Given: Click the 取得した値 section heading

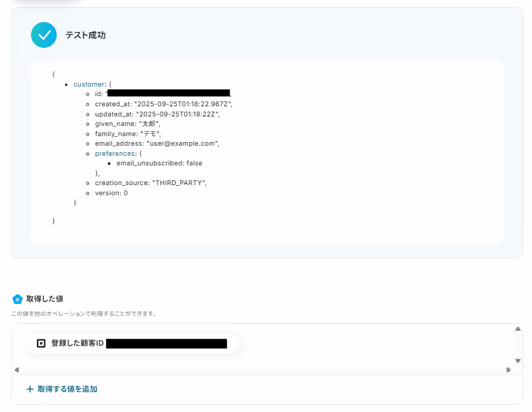Looking at the screenshot, I should coord(45,299).
